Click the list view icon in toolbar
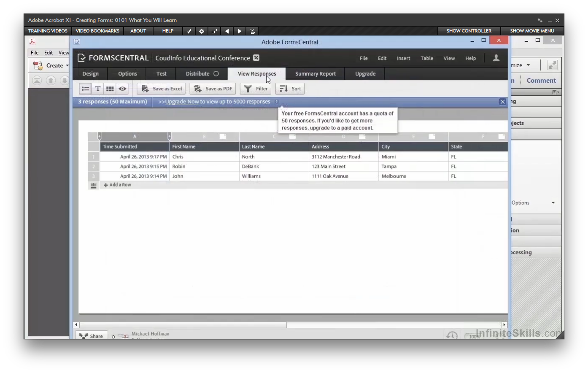The width and height of the screenshot is (588, 373). [86, 89]
